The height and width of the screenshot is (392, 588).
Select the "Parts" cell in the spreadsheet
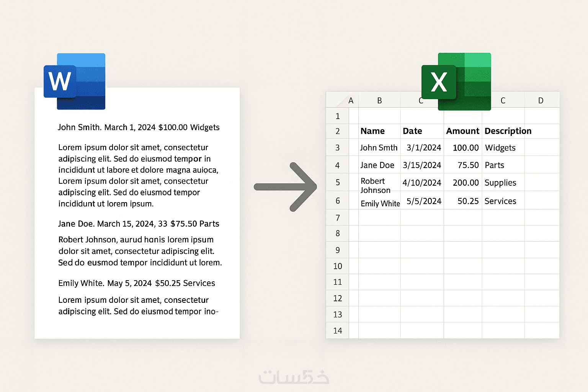pos(503,165)
